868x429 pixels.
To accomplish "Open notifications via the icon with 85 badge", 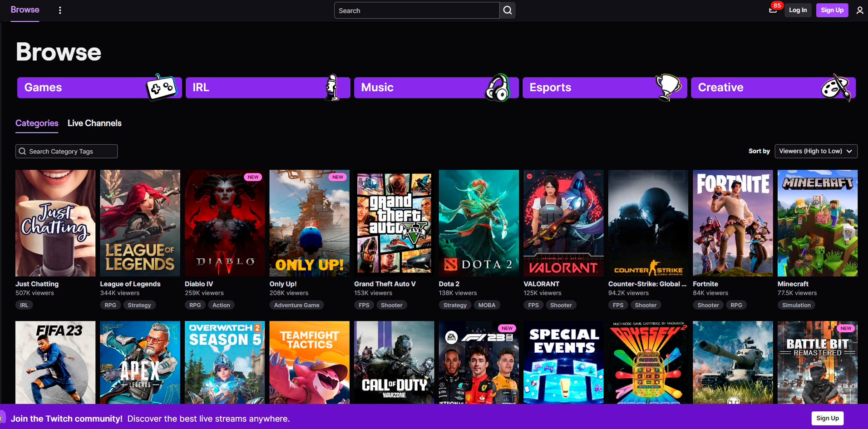I will tap(773, 10).
